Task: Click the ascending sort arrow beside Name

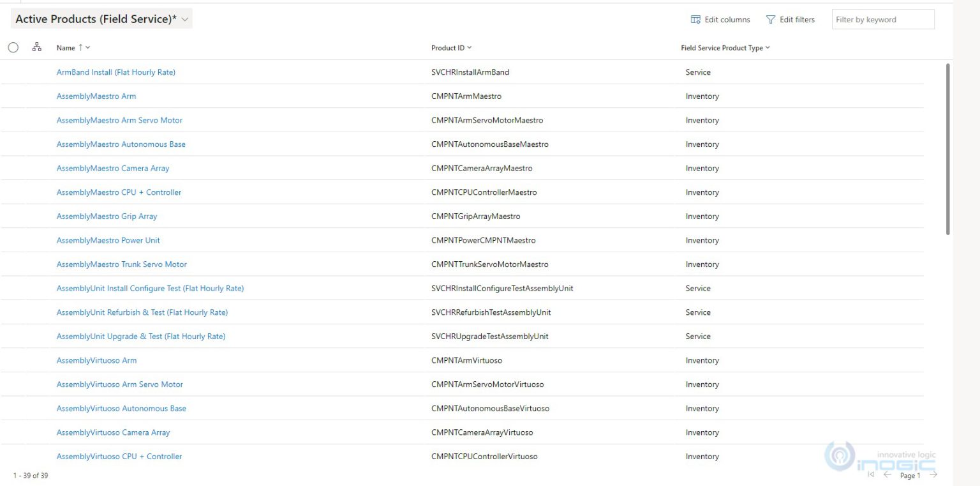Action: tap(81, 48)
